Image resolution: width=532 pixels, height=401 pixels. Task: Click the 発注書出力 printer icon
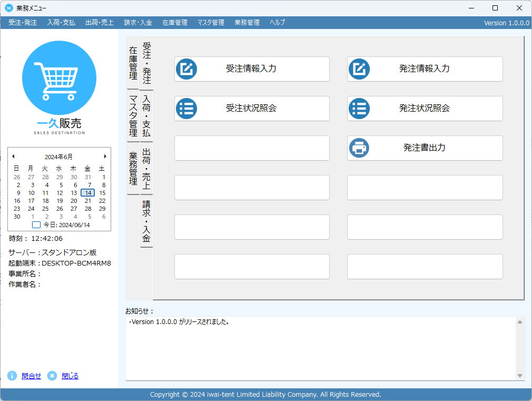point(359,148)
